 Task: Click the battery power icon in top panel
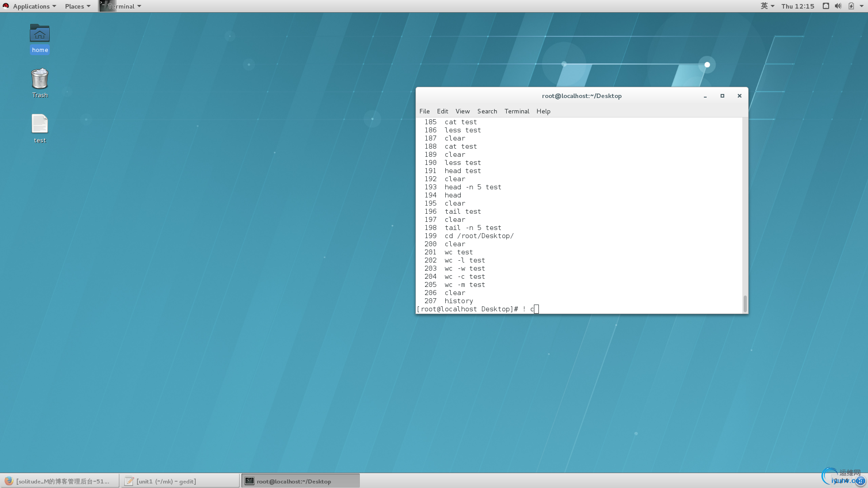pyautogui.click(x=851, y=6)
